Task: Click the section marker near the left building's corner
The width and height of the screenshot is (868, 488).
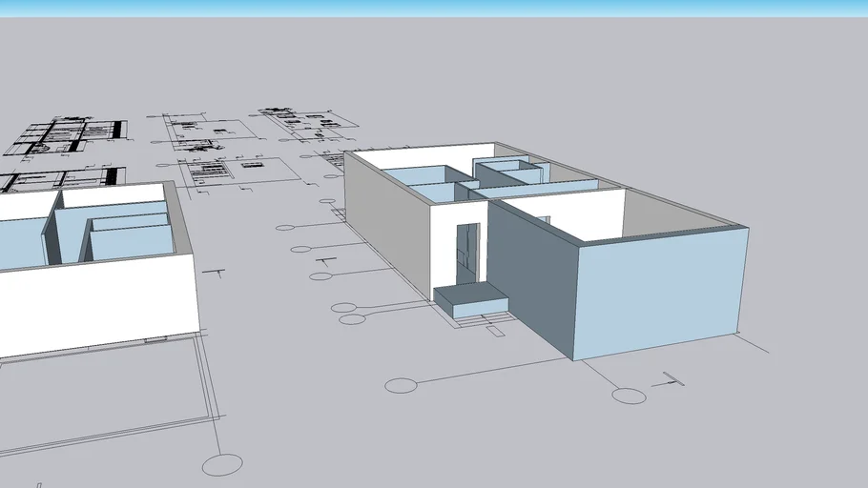Action: (x=218, y=274)
